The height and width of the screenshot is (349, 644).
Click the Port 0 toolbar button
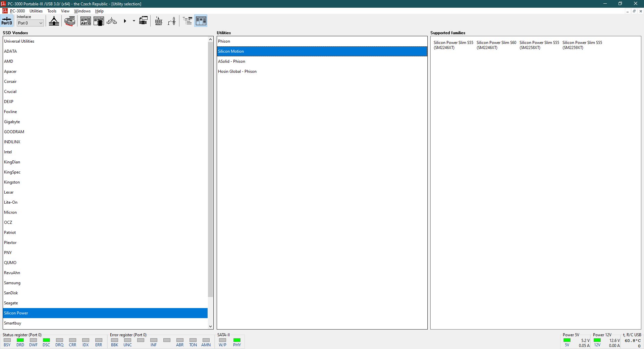point(7,21)
